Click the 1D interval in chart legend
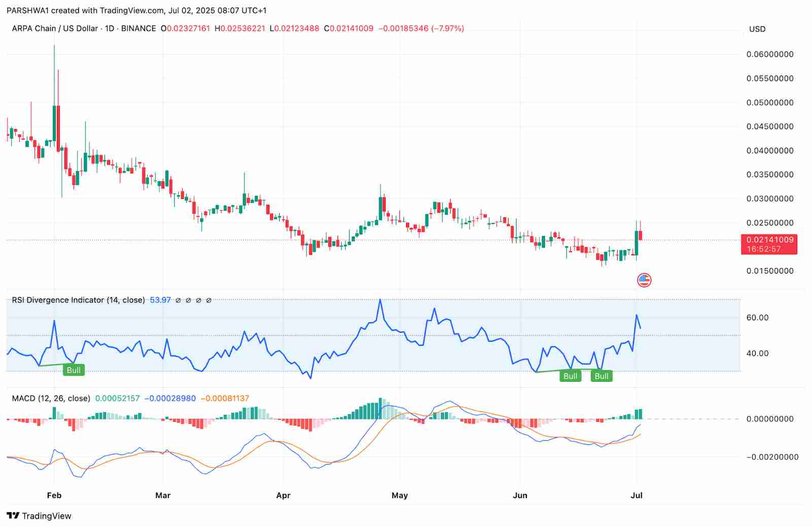The width and height of the screenshot is (812, 527). 110,28
